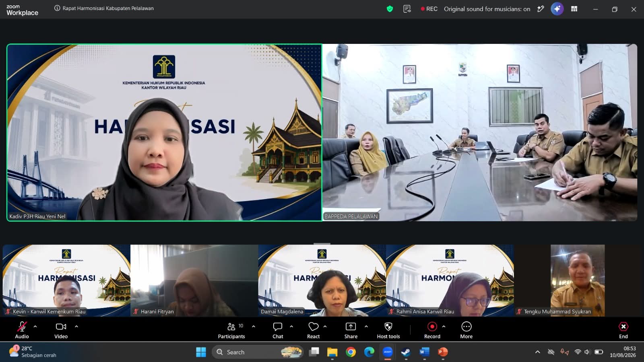Select Damai Magdalena video thumbnail
The image size is (644, 362).
point(322,280)
